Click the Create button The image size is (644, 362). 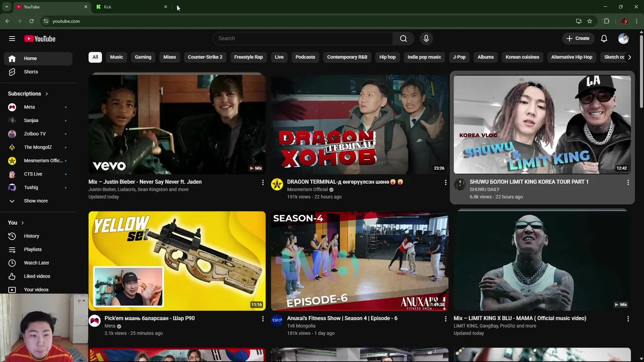point(578,39)
